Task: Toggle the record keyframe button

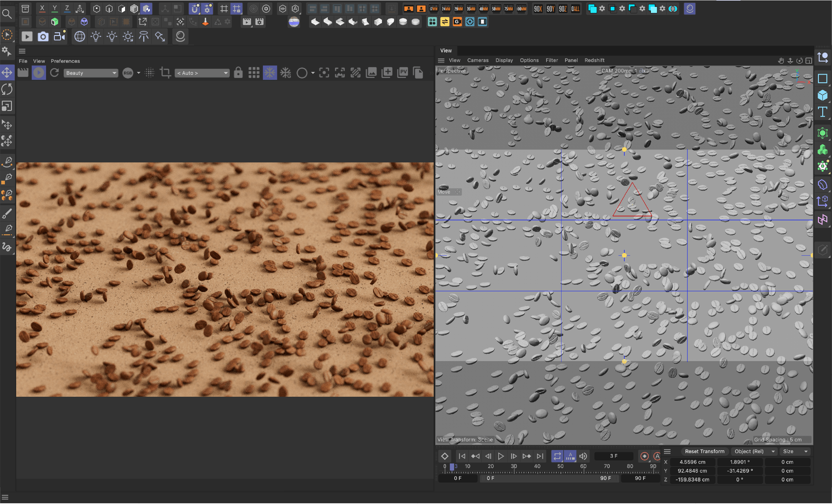Action: point(644,456)
